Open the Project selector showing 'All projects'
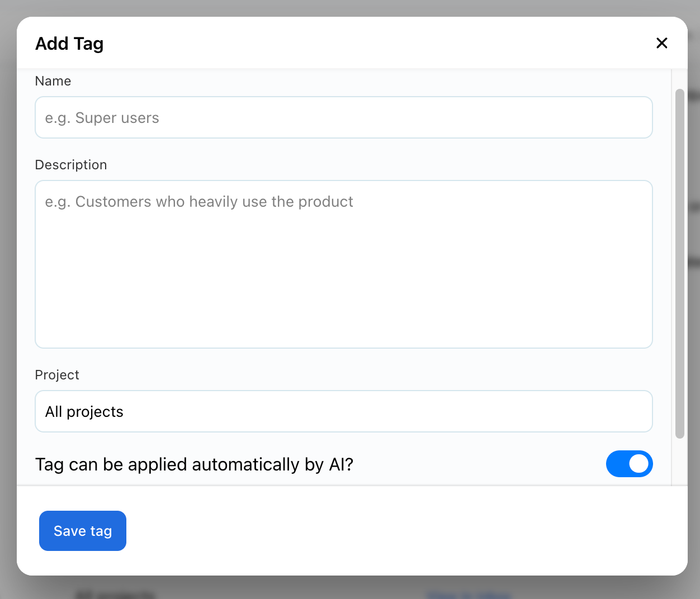The width and height of the screenshot is (700, 599). (343, 411)
